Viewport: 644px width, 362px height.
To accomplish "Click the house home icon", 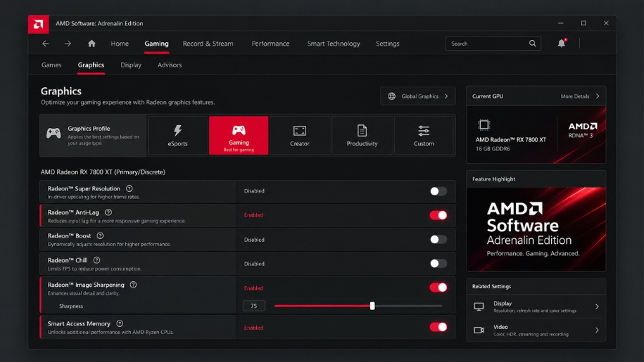I will [x=92, y=44].
